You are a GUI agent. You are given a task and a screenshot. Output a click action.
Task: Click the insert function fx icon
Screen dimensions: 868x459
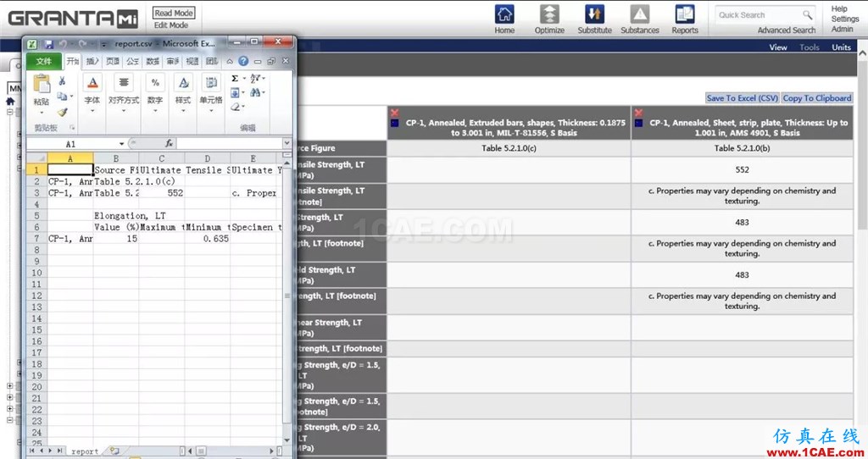[169, 143]
